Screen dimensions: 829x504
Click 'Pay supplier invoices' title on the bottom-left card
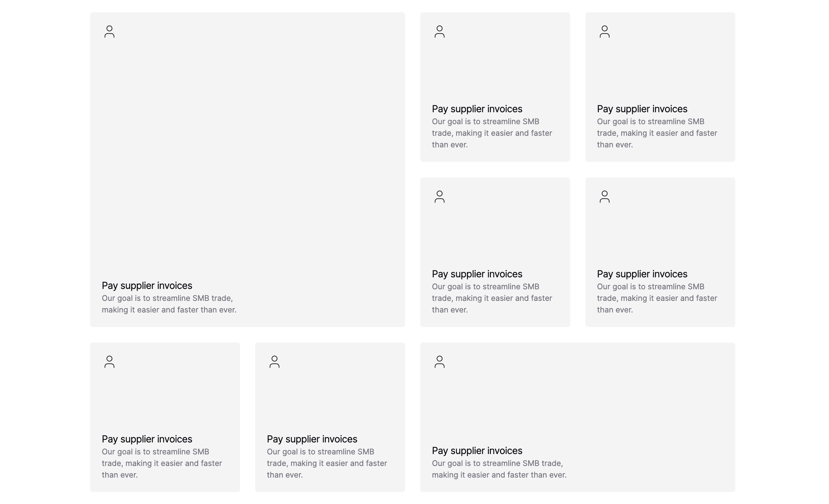tap(147, 439)
